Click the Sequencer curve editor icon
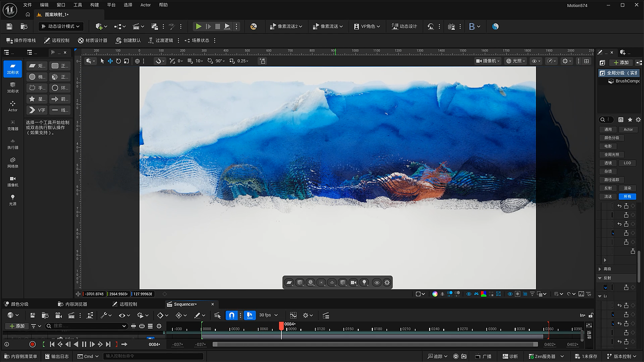This screenshot has width=644, height=362. click(x=293, y=315)
